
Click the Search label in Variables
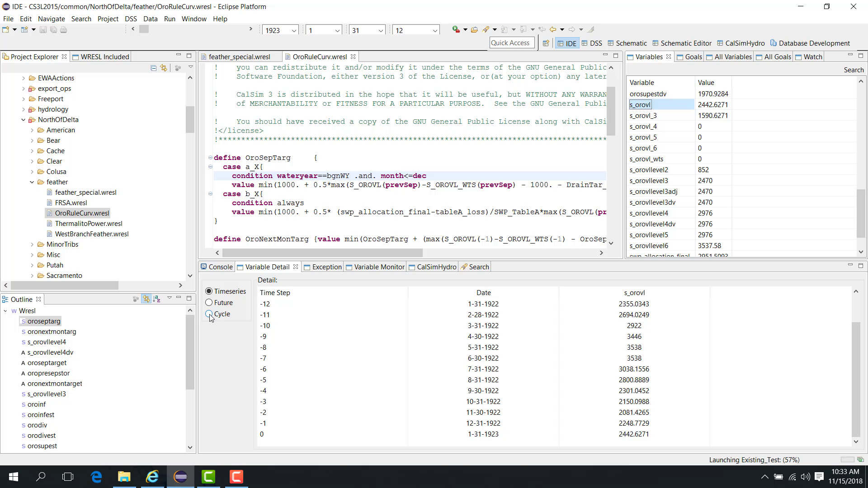[x=854, y=70]
